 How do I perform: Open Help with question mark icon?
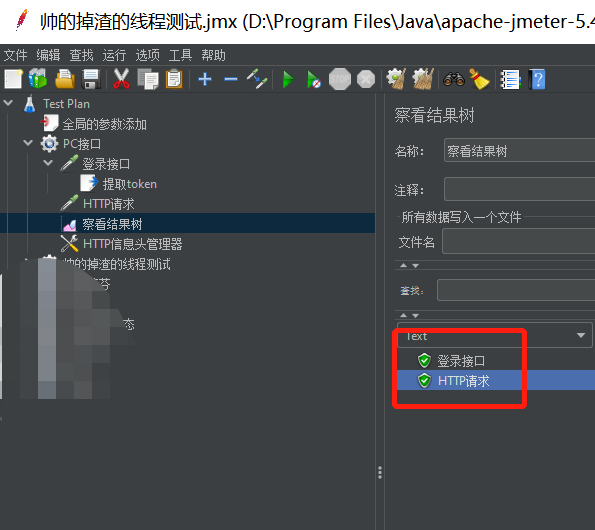[x=537, y=79]
